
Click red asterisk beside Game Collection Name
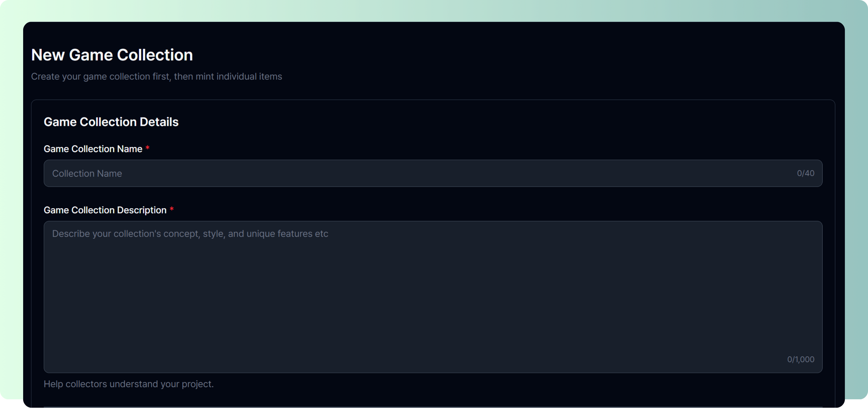click(147, 148)
